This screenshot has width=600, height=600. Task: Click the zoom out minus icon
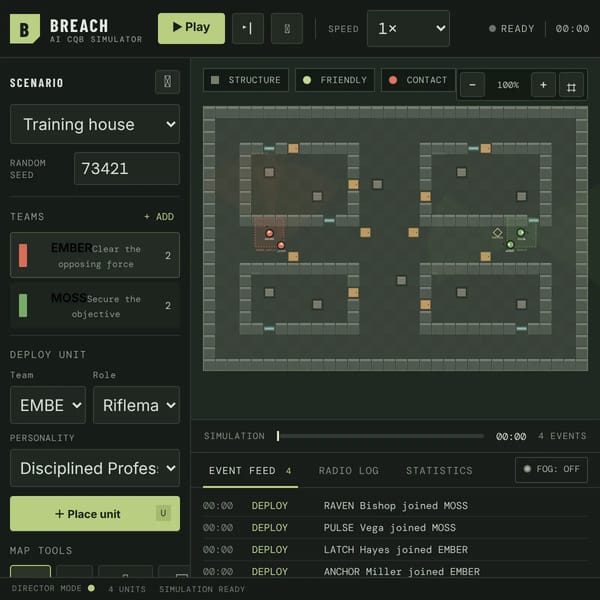[x=472, y=85]
